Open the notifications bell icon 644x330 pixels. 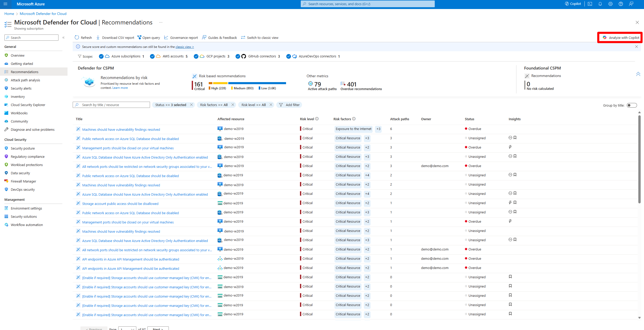(x=600, y=4)
